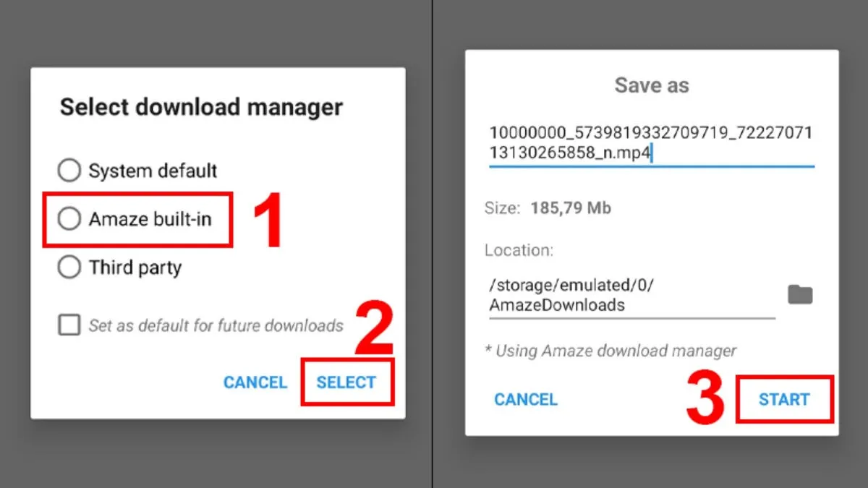Click the Save as dialog heading
The image size is (868, 488).
(651, 85)
